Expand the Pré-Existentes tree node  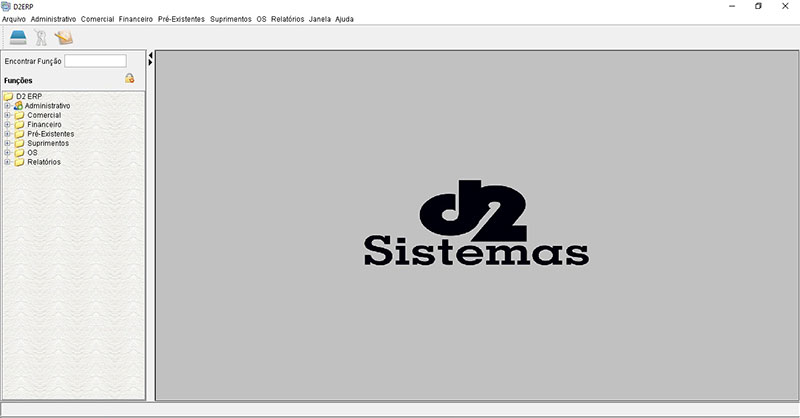click(x=7, y=134)
